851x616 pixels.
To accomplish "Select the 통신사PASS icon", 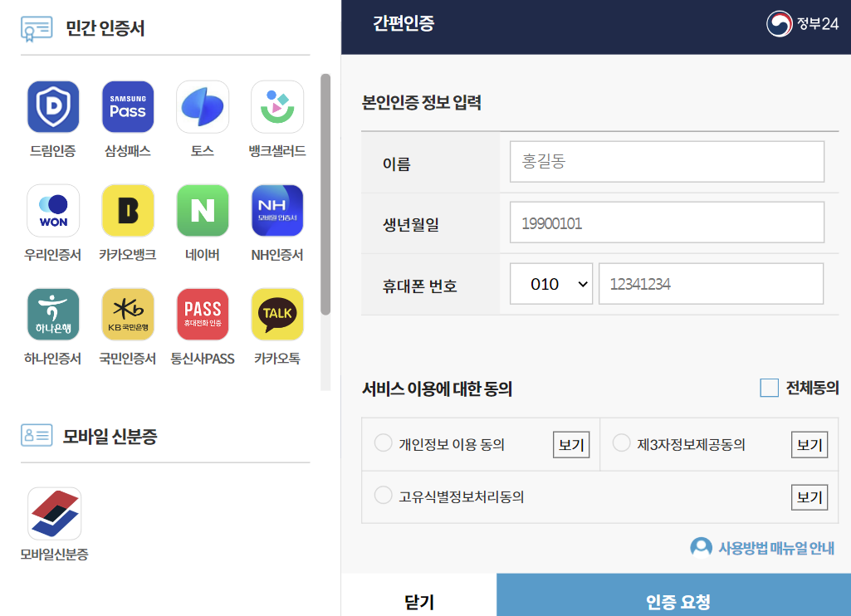I will click(x=203, y=315).
